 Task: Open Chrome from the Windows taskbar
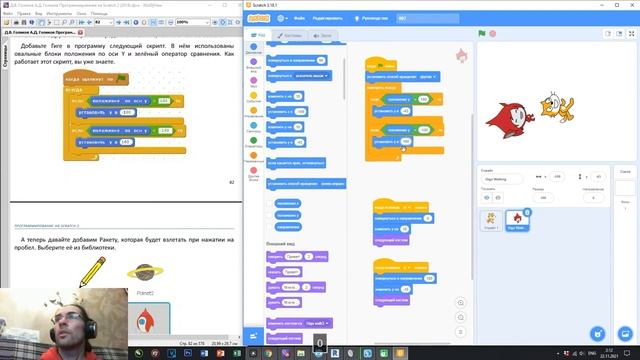[x=269, y=353]
